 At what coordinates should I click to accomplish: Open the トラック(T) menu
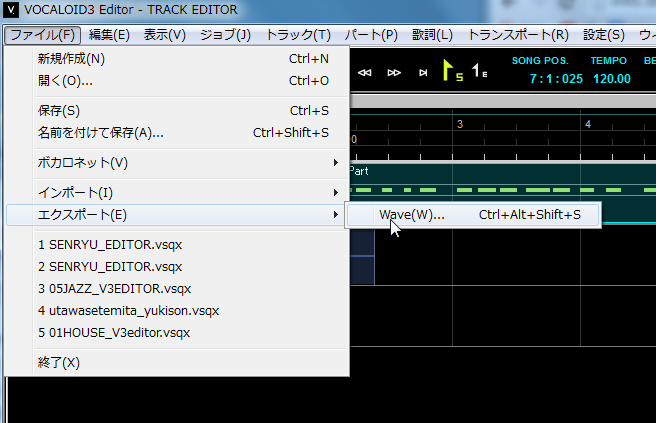click(298, 35)
